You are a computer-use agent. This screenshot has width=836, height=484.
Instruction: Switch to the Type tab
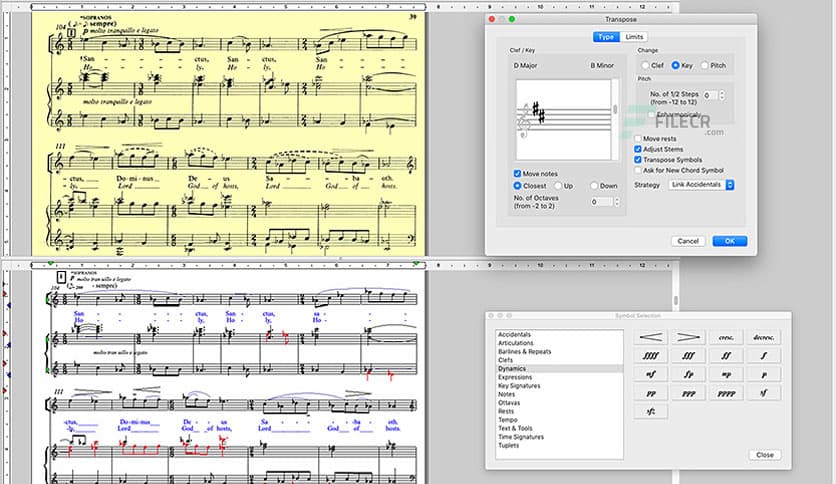[606, 37]
